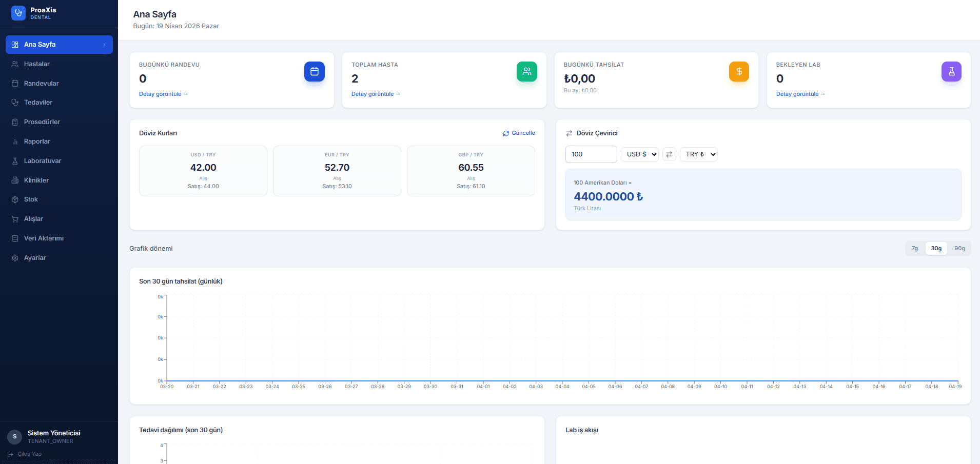Click the orange dollar icon on Bugünkü Tahsilat card
The image size is (980, 464).
739,71
